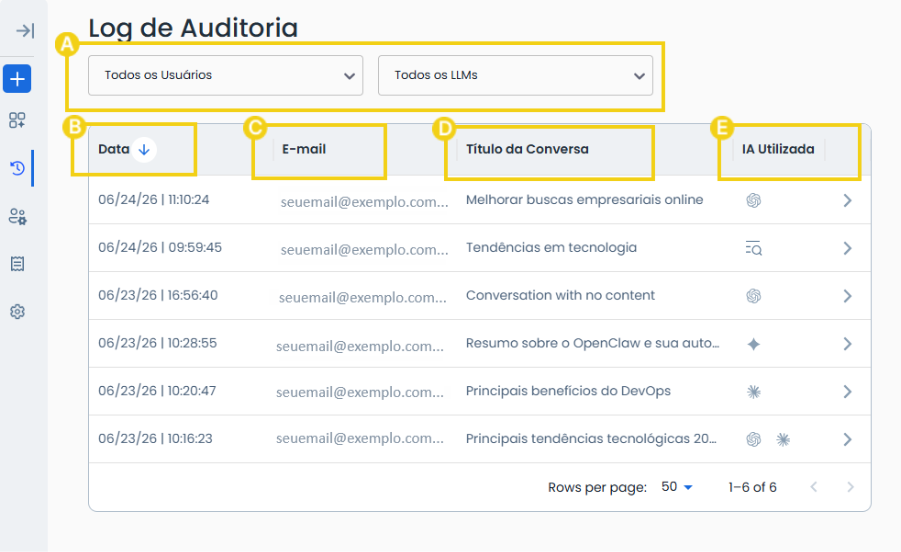Screen dimensions: 901x552
Task: Click the ChatGPT icon in the Conversation with no content row
Action: pos(754,296)
